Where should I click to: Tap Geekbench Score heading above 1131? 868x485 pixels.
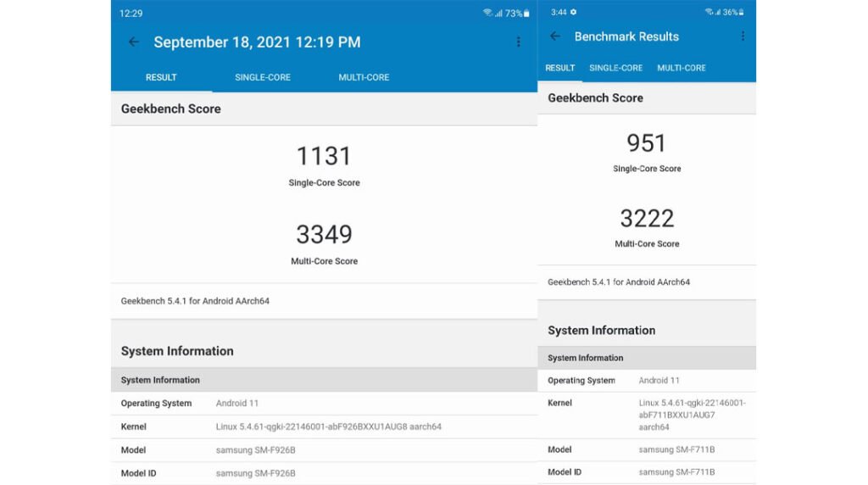pos(170,109)
